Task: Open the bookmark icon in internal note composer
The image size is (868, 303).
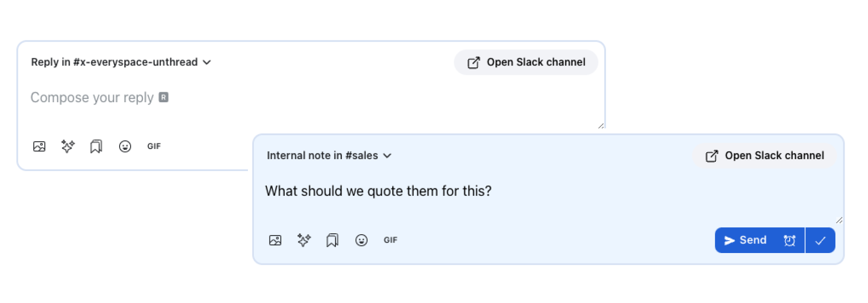Action: click(x=332, y=240)
